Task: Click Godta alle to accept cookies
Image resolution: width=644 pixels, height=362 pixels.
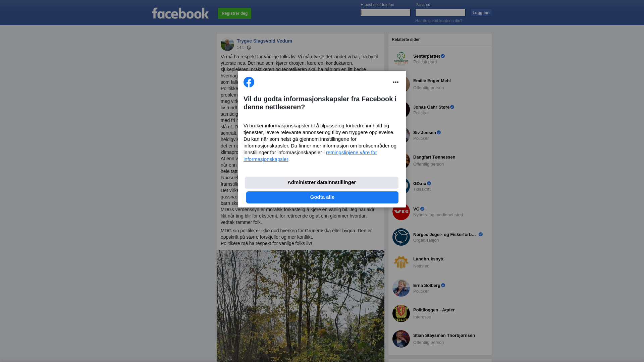Action: [x=322, y=197]
